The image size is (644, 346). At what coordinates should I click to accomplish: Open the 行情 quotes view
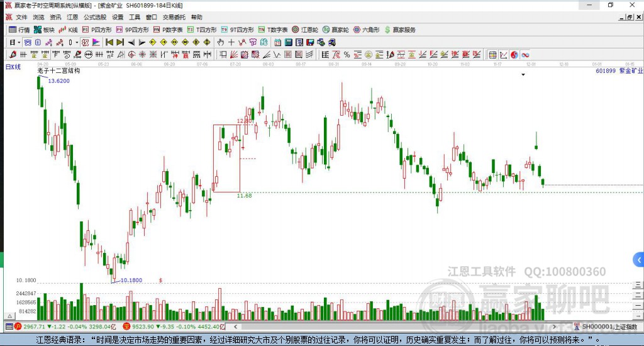pos(19,30)
